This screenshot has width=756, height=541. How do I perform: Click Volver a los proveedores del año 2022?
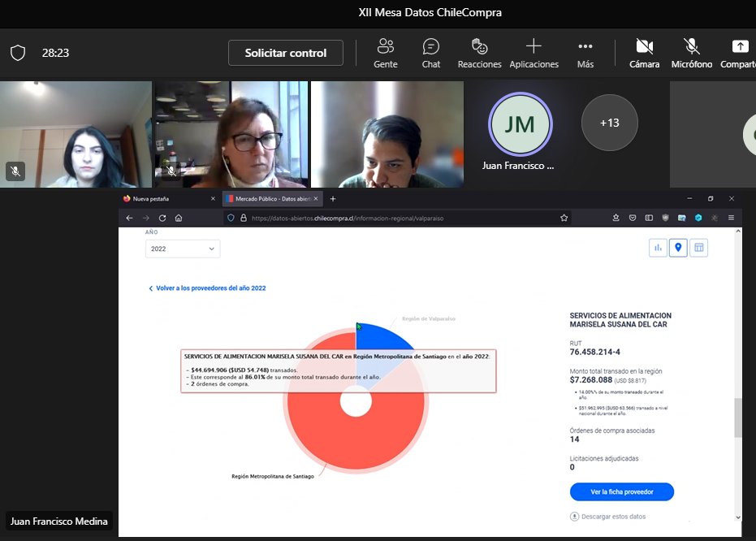point(207,288)
